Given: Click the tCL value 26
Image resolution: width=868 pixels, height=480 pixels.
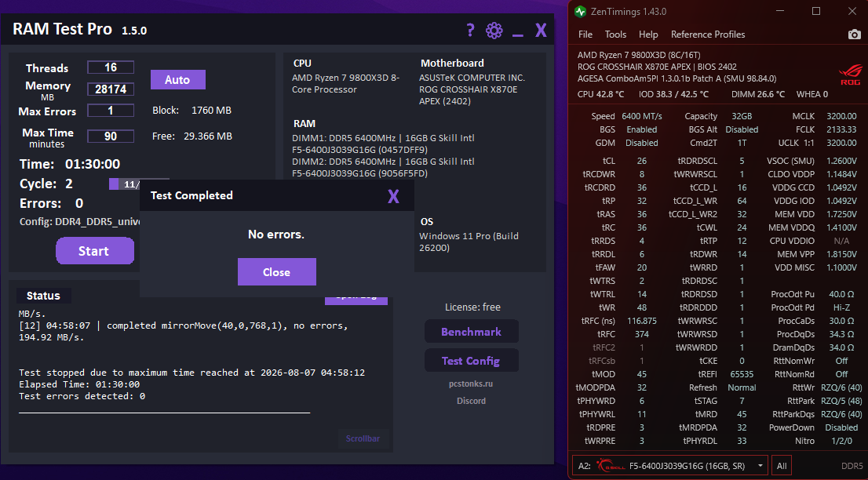Looking at the screenshot, I should (x=642, y=161).
